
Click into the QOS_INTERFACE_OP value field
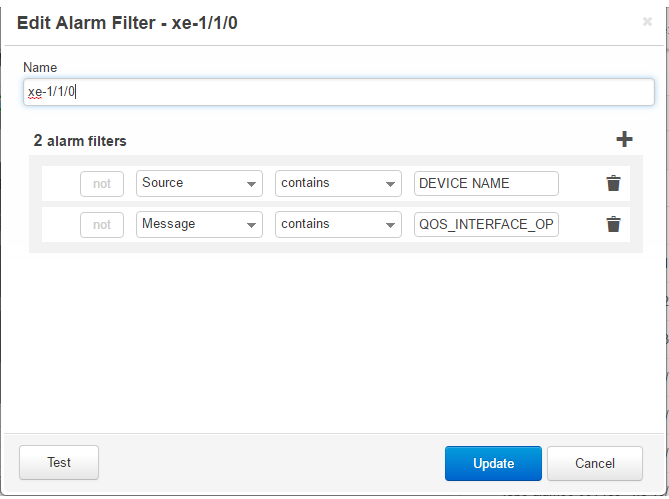[x=486, y=224]
